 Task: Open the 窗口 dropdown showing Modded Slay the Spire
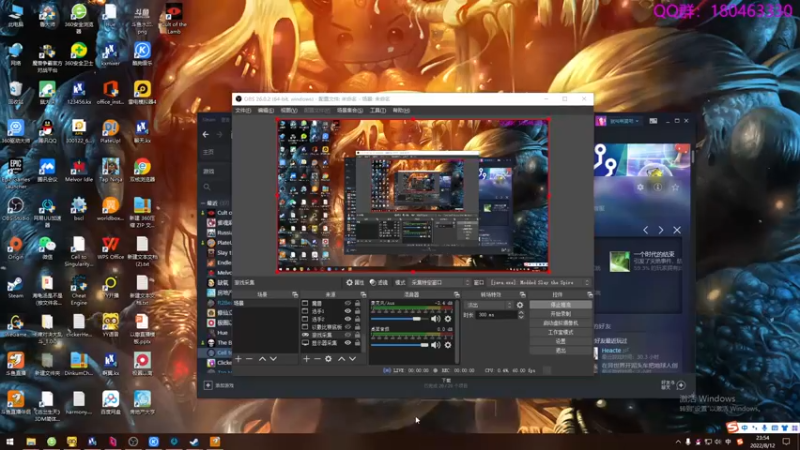point(540,282)
